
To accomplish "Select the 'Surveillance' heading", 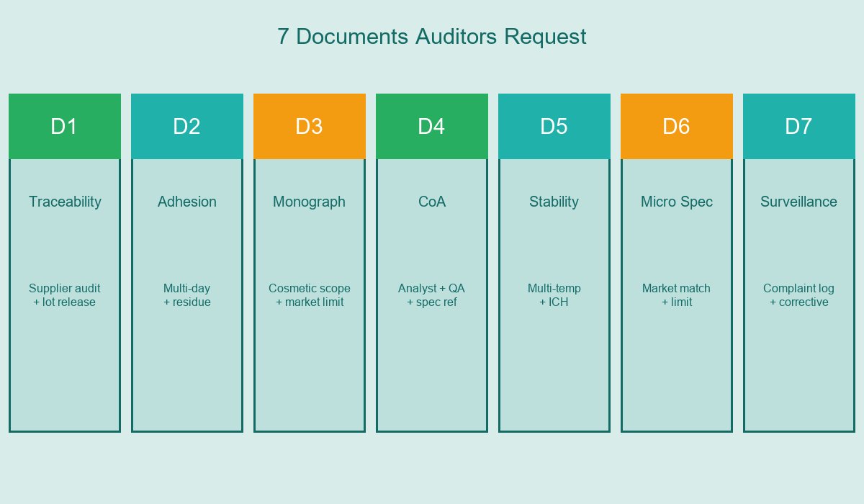I will (799, 202).
